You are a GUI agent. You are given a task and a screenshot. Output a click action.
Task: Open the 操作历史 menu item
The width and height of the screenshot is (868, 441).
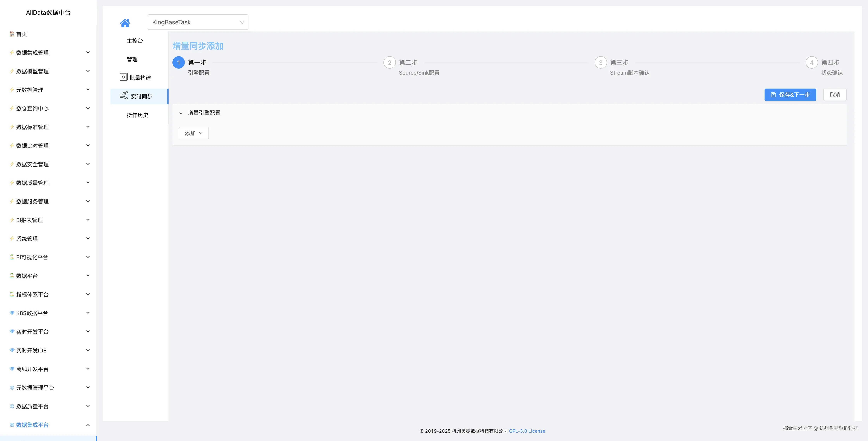click(138, 115)
